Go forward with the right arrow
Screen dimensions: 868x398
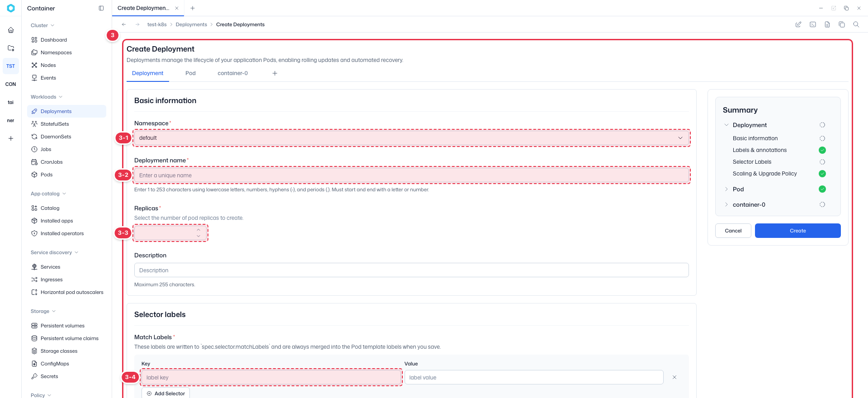coord(137,24)
